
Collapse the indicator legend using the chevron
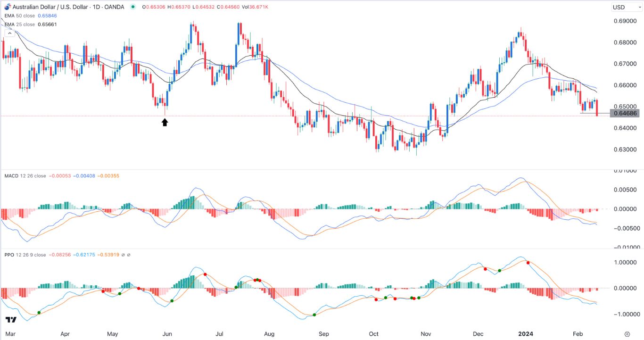pos(9,33)
